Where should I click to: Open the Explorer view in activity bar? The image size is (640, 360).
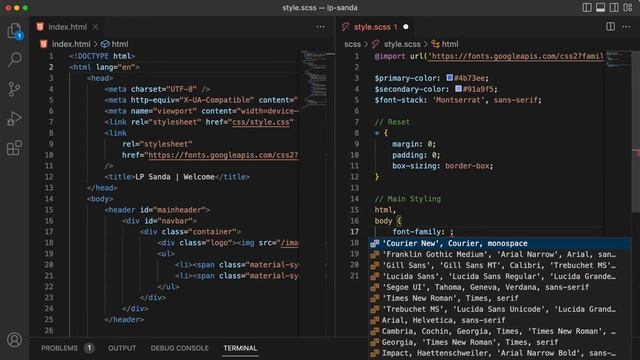pos(14,30)
